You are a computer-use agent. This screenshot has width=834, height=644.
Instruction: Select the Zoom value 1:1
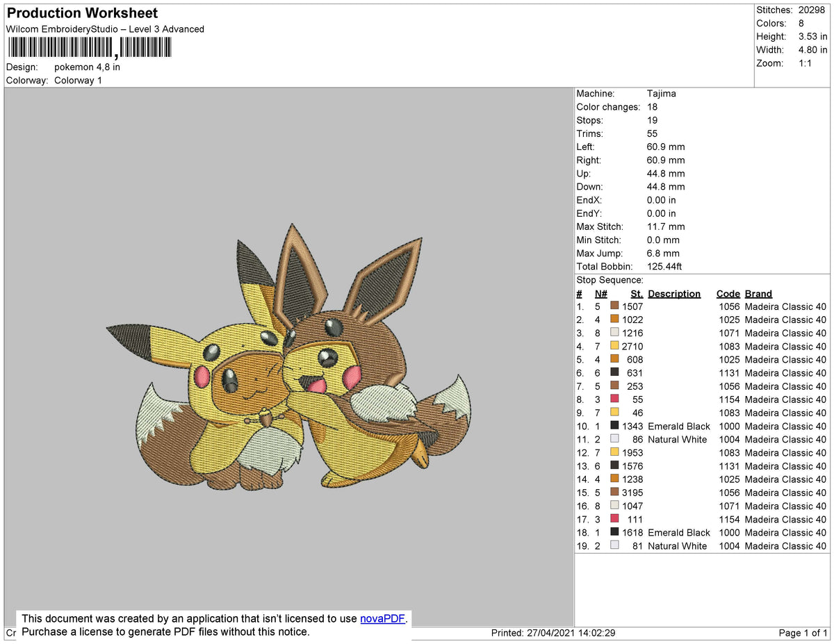pos(806,63)
